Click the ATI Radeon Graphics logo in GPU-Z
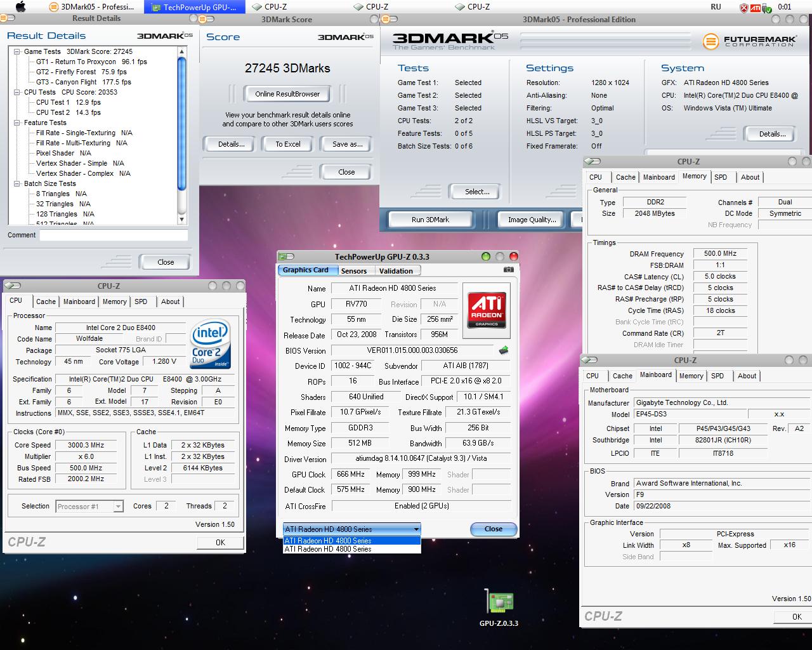This screenshot has width=812, height=650. tap(487, 309)
